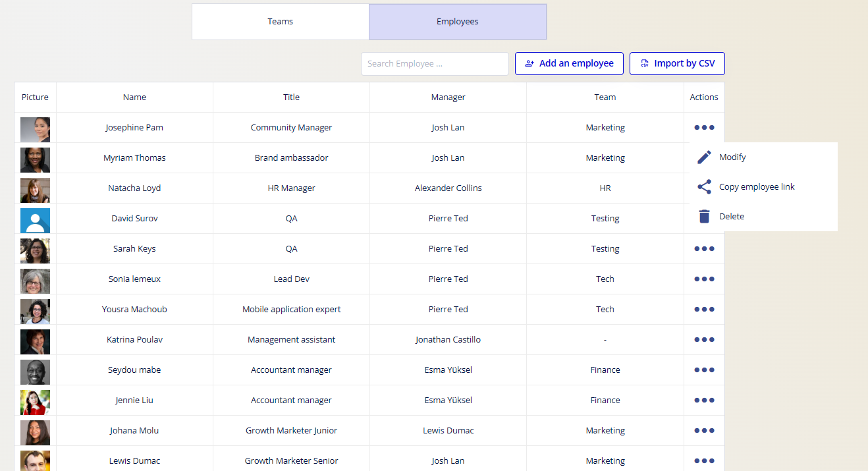Click Johana Molu's profile picture
This screenshot has width=868, height=471.
(x=35, y=433)
